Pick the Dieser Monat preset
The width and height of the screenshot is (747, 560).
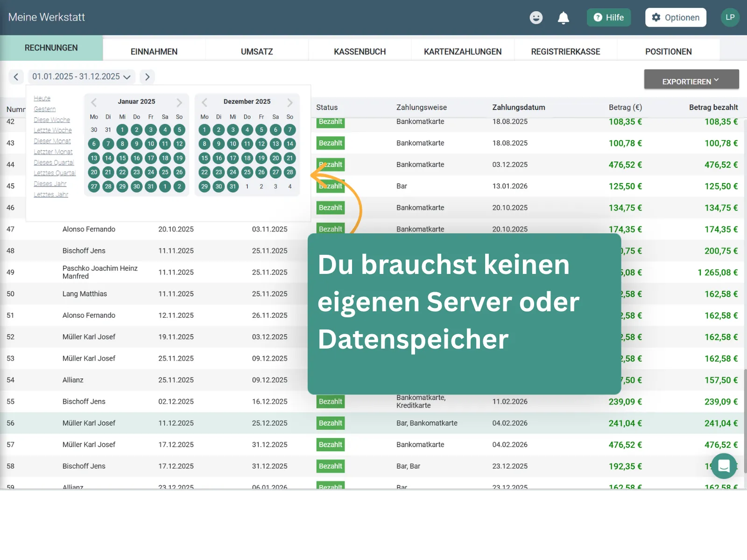point(52,141)
